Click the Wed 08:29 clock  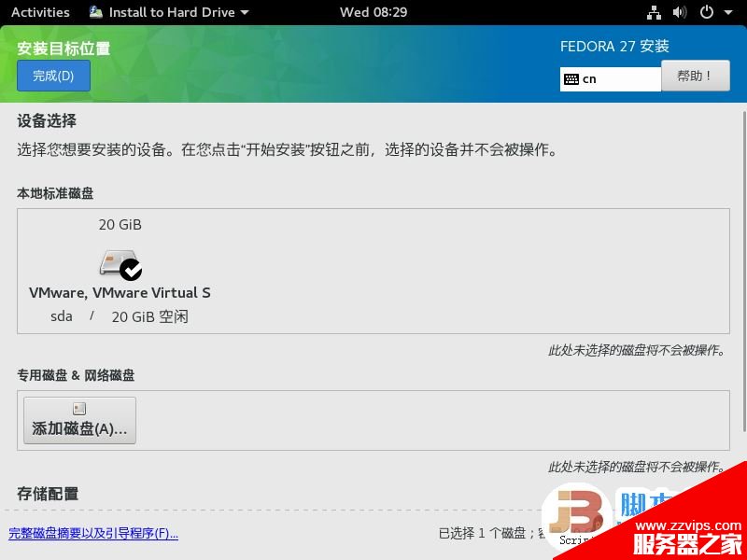pyautogui.click(x=373, y=12)
